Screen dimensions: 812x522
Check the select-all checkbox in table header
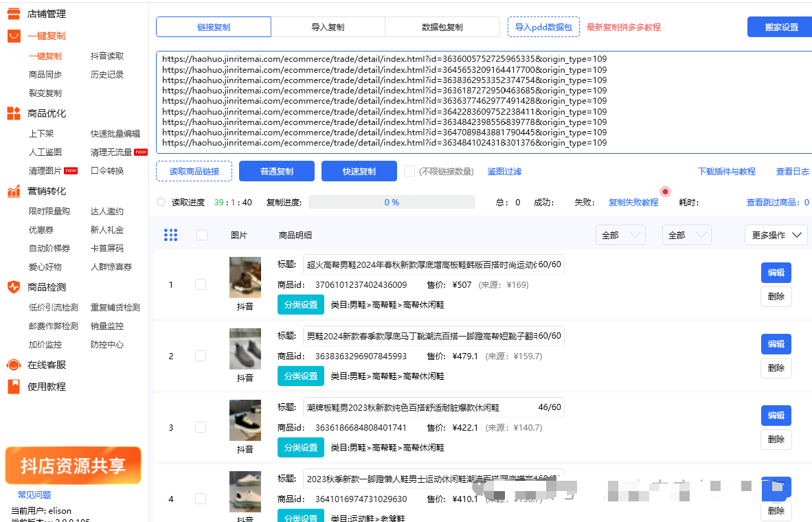coord(202,235)
